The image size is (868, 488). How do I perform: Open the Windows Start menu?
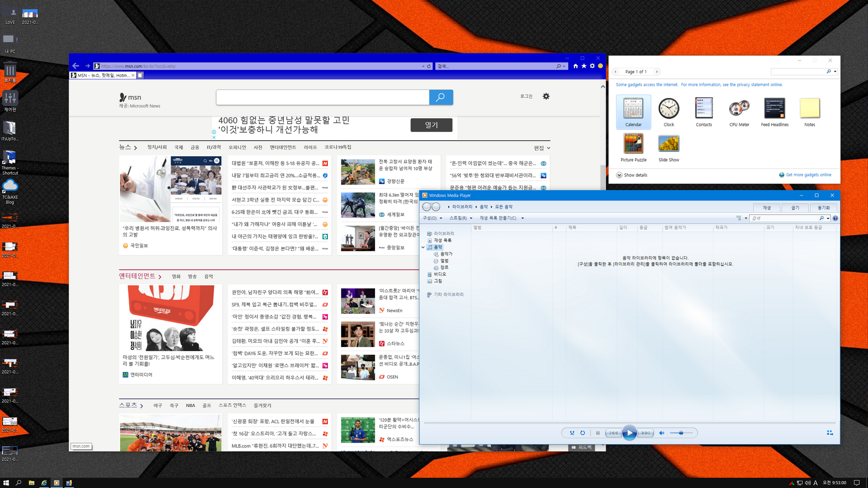[6, 483]
